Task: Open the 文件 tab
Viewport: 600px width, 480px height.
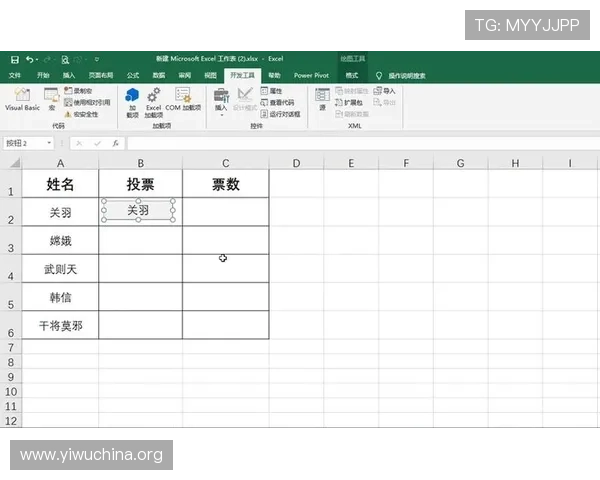Action: point(15,75)
